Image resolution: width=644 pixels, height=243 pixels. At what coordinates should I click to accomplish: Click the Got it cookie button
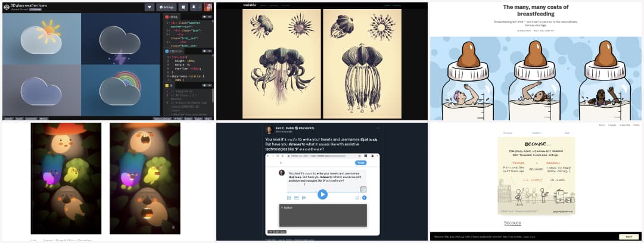pyautogui.click(x=628, y=236)
